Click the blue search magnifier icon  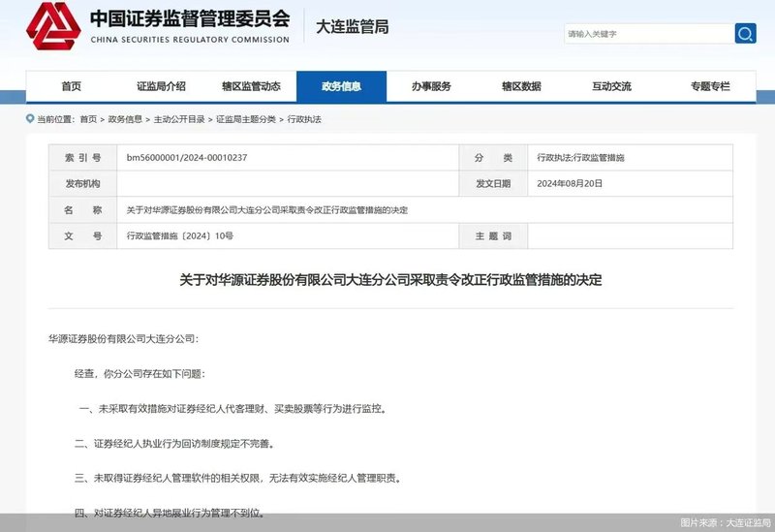click(x=745, y=34)
